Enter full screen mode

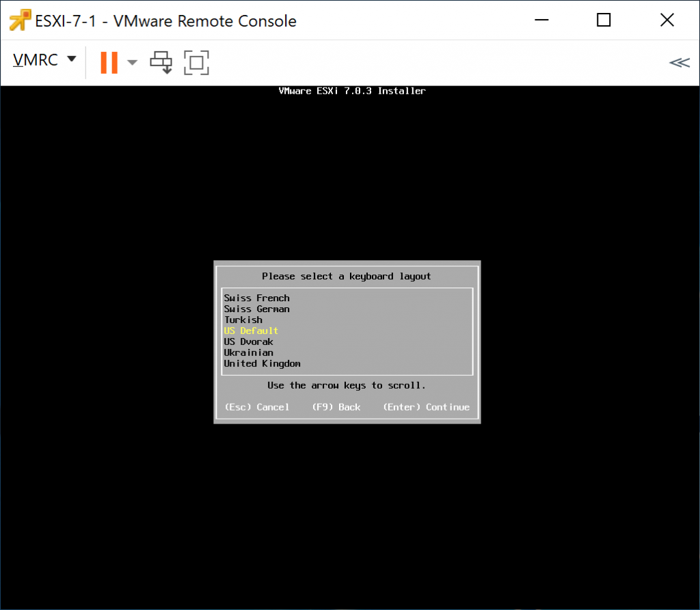[196, 62]
